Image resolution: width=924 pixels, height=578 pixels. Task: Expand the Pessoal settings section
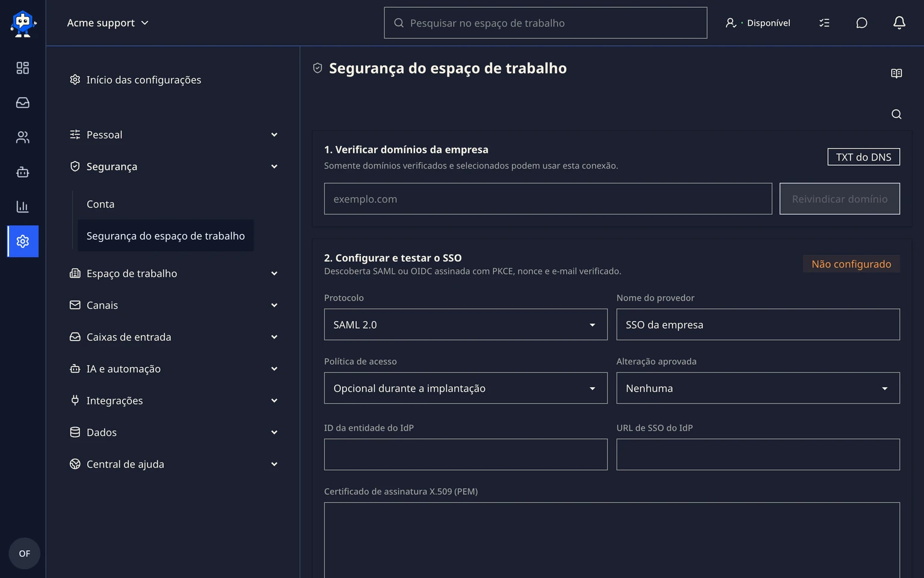click(x=173, y=135)
